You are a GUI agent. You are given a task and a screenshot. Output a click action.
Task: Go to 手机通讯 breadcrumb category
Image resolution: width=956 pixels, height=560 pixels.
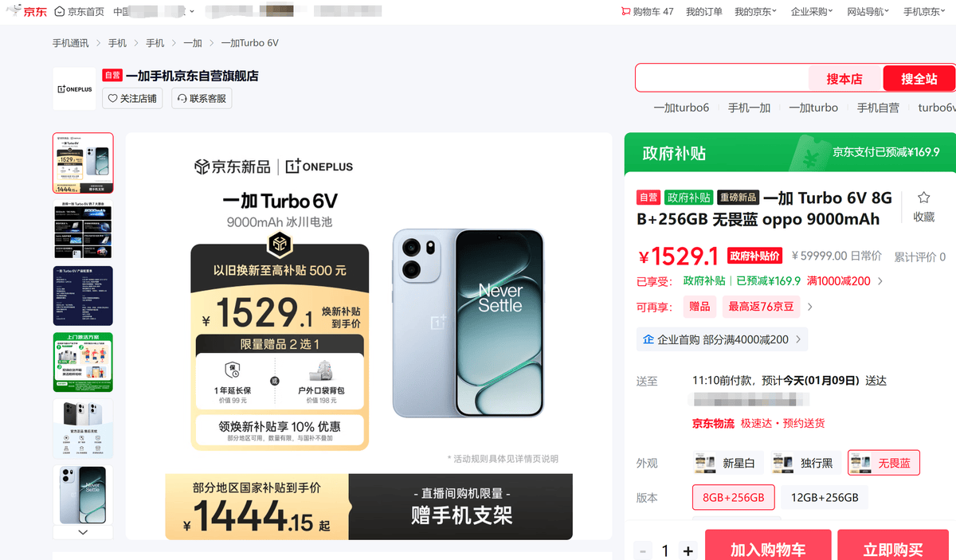point(71,43)
